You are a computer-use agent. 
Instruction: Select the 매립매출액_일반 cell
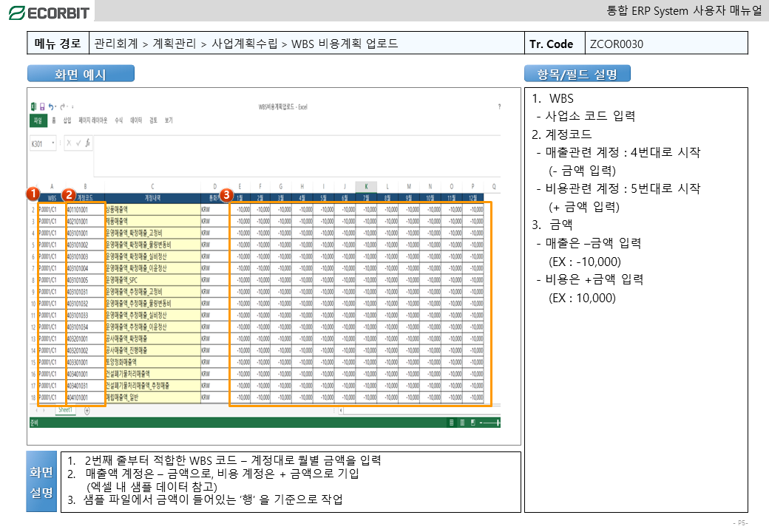pyautogui.click(x=152, y=398)
